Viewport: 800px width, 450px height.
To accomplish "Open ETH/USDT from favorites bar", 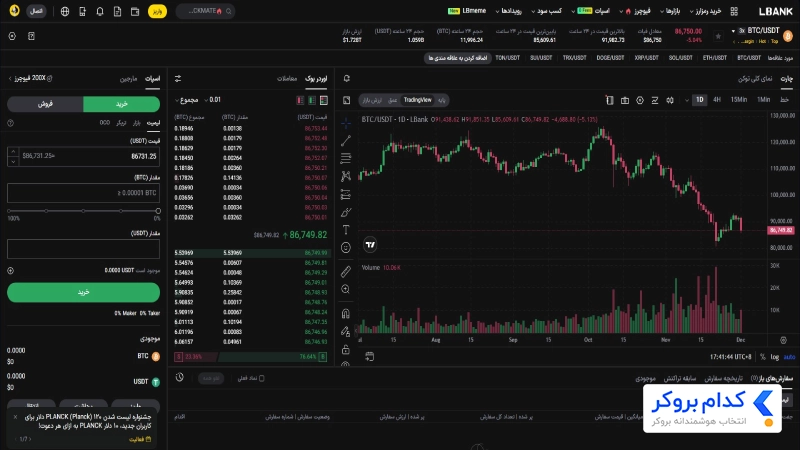I will pyautogui.click(x=714, y=58).
